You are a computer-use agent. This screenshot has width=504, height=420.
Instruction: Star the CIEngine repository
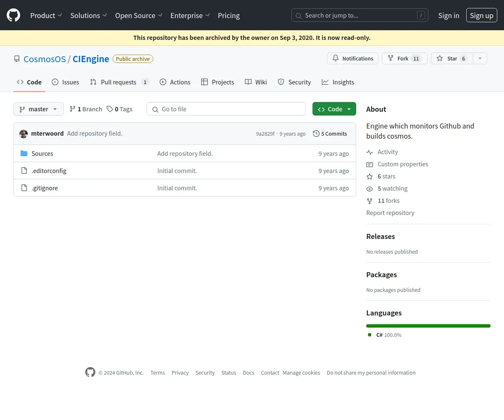tap(452, 58)
